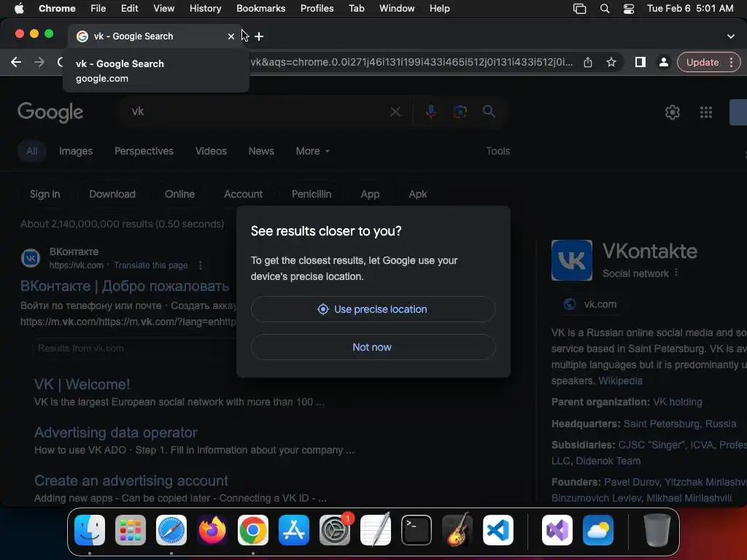Open the VK holding parent organization link
Viewport: 747px width, 560px height.
pos(678,402)
